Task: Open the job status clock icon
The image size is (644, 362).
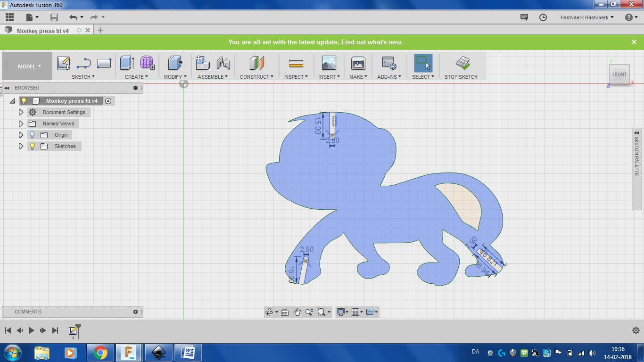Action: pos(543,17)
